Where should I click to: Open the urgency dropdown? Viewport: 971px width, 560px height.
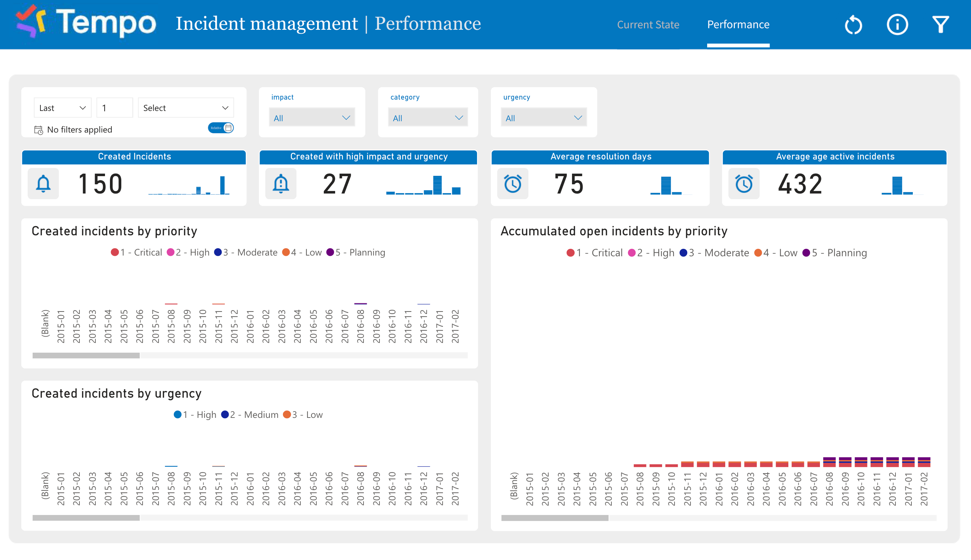point(544,118)
